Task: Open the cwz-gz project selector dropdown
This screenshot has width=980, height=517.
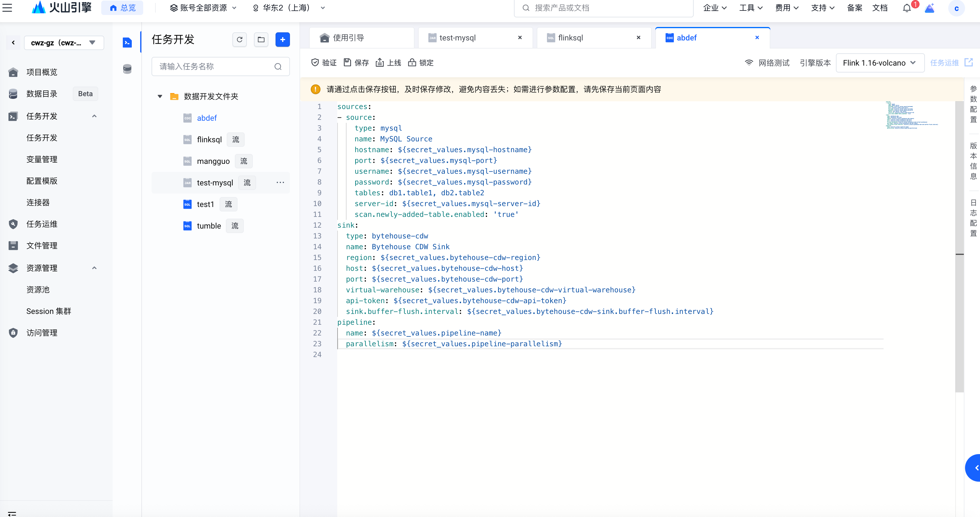Action: (x=64, y=43)
